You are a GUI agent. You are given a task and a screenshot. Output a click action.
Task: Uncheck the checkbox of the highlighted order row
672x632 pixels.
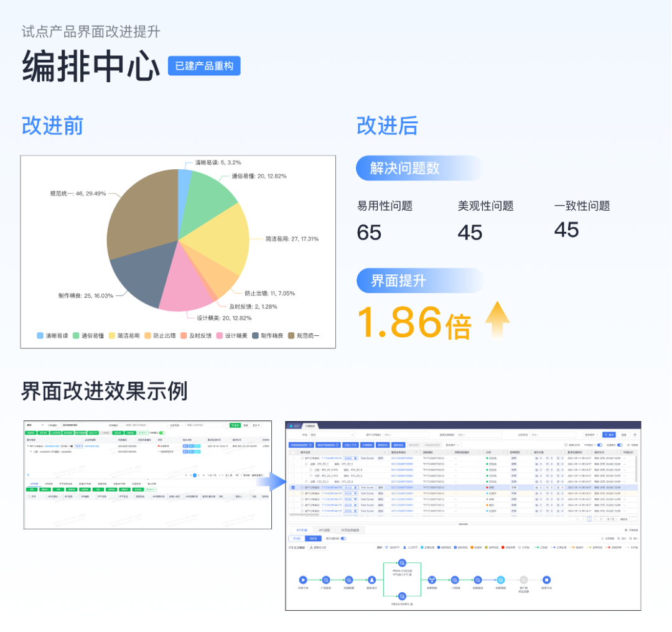[292, 488]
